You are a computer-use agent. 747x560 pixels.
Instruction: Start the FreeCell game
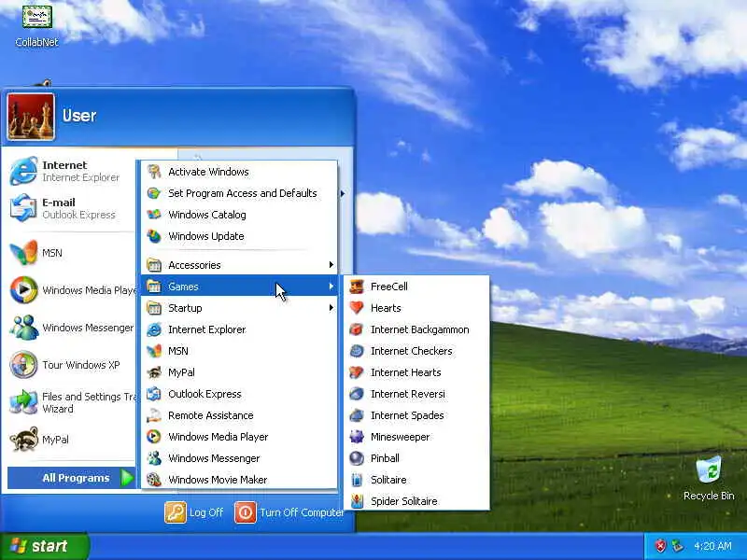pyautogui.click(x=416, y=287)
